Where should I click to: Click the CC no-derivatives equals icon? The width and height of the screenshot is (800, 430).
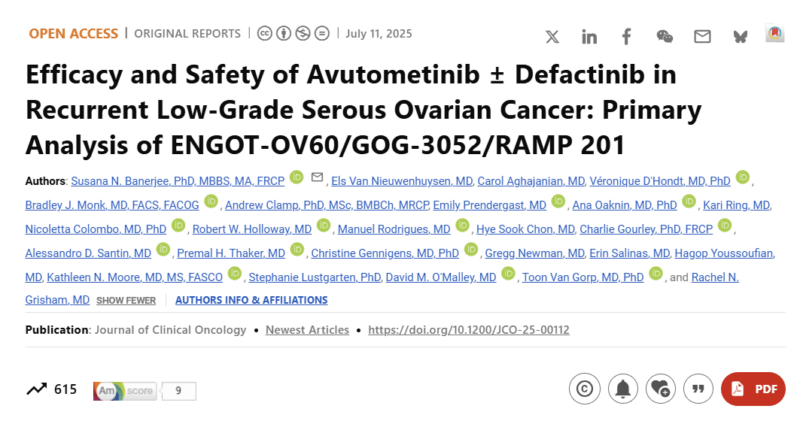322,34
